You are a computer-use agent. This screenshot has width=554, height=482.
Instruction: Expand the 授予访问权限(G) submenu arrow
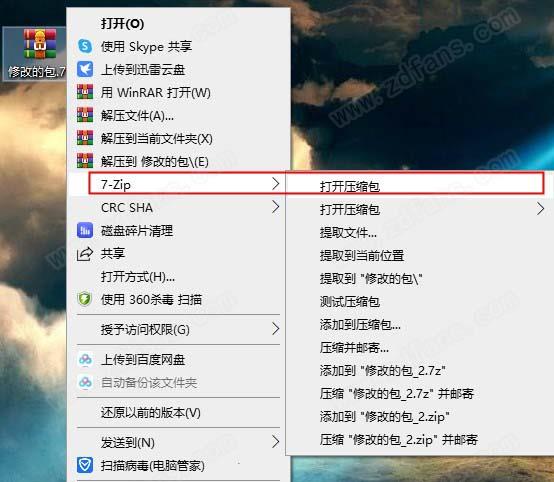tap(276, 329)
